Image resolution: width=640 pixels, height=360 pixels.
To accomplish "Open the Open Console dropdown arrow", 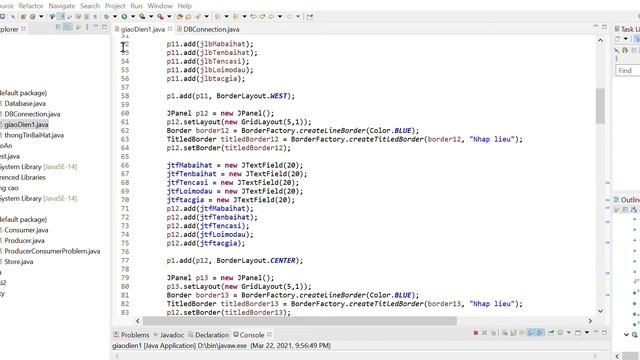I will tap(587, 333).
